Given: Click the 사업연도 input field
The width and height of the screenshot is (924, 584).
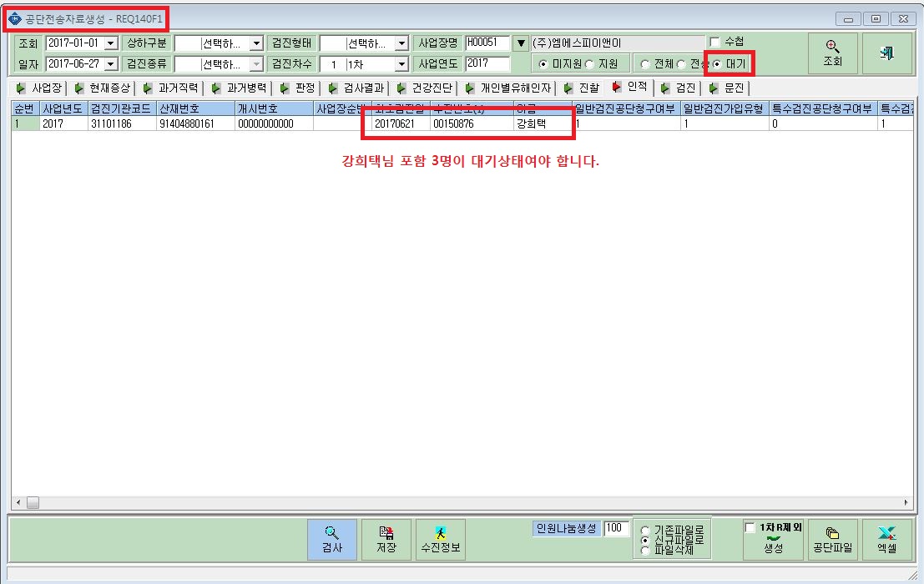Looking at the screenshot, I should [x=487, y=63].
